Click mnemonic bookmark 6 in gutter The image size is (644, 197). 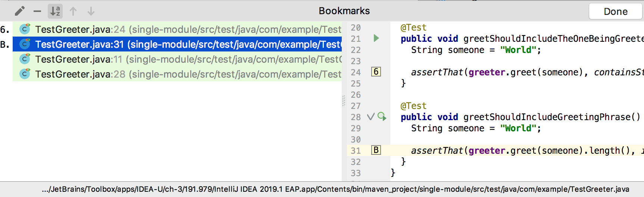(x=376, y=72)
